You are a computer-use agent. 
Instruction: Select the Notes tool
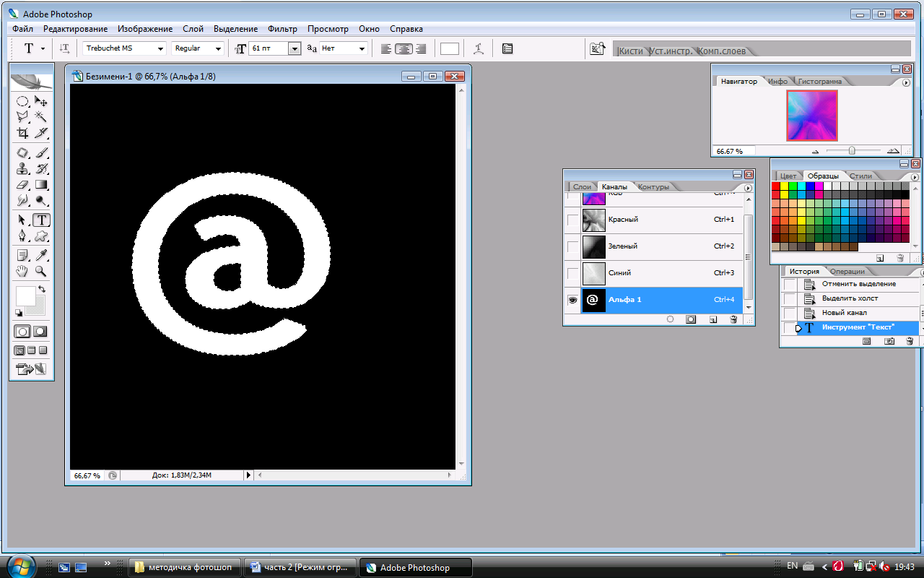click(22, 256)
